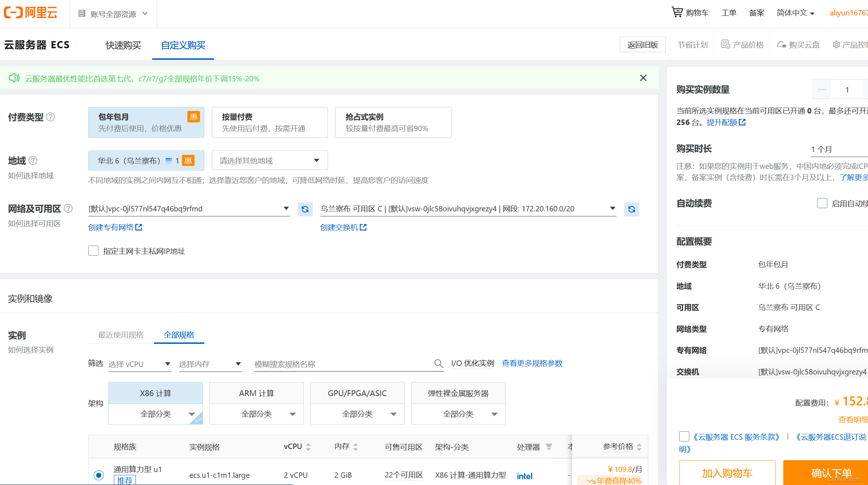Expand ARM 计算 全部分类 dropdown
Viewport: 868px width, 485px height.
click(257, 414)
